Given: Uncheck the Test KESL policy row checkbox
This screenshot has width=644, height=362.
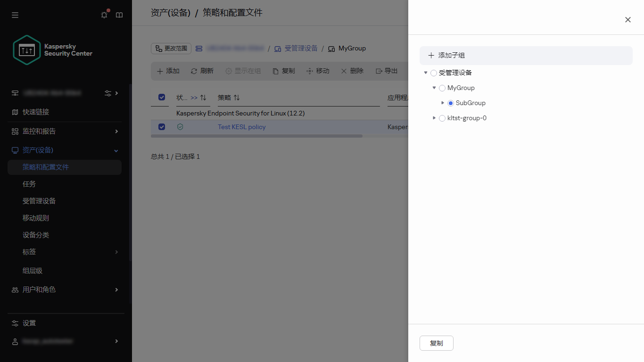Looking at the screenshot, I should 162,127.
